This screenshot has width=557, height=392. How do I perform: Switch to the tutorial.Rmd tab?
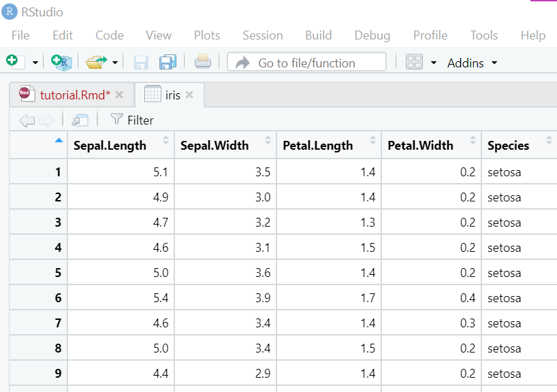click(x=74, y=95)
